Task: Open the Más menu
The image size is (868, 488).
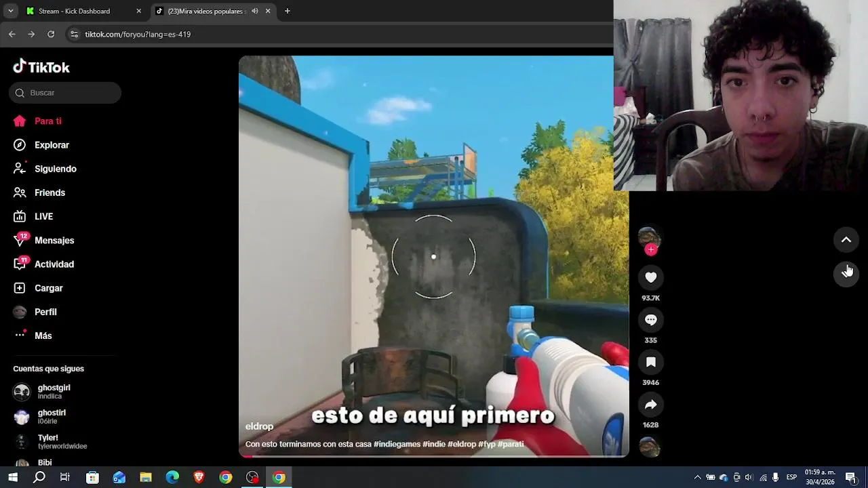Action: [x=33, y=335]
